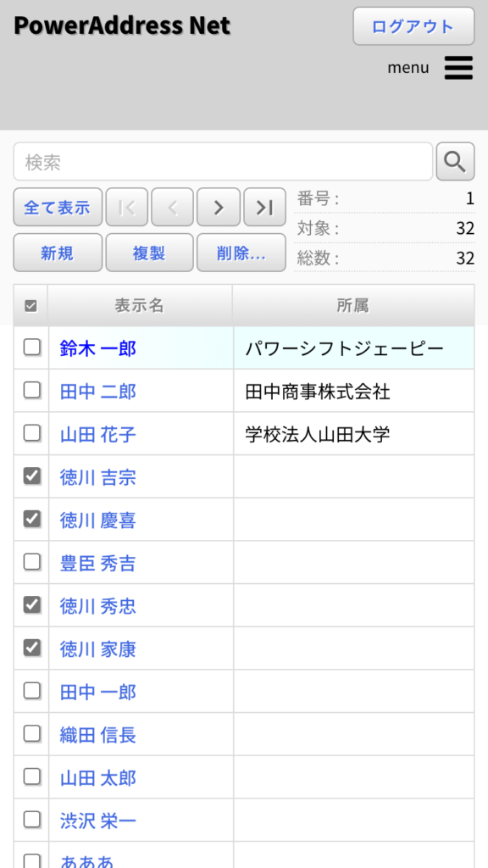Click the 削除... button
The width and height of the screenshot is (488, 868).
241,253
